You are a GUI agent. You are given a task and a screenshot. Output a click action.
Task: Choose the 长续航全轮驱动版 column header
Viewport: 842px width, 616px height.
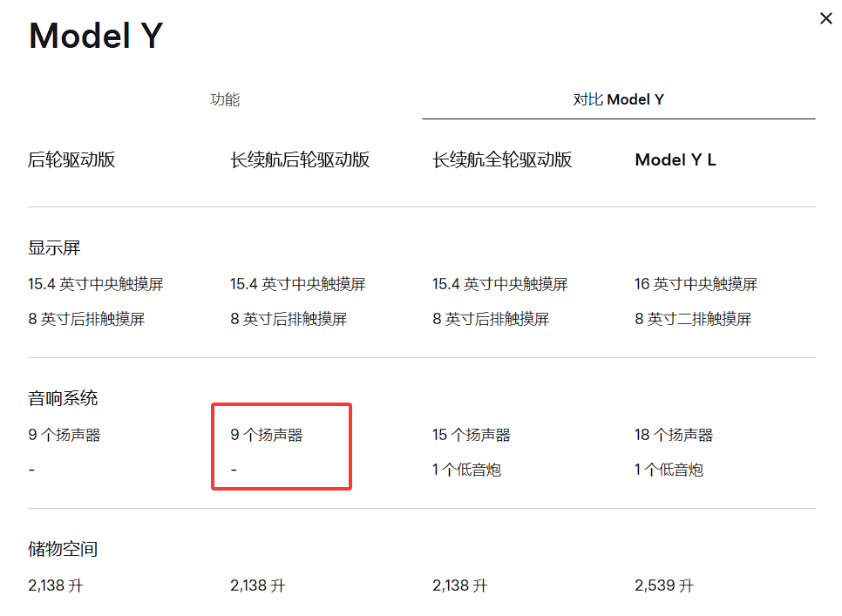(502, 159)
